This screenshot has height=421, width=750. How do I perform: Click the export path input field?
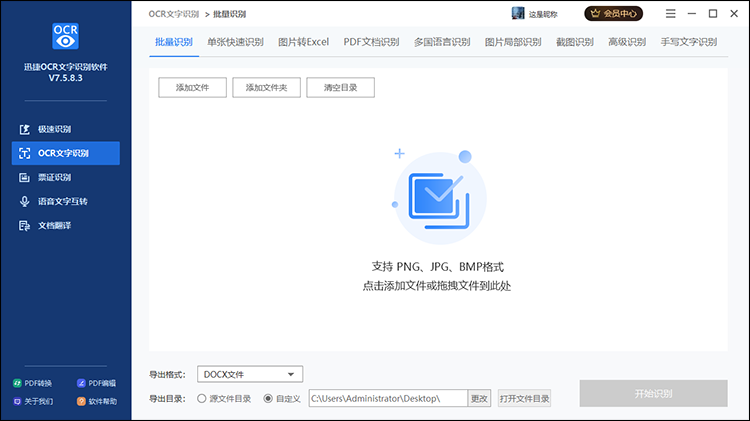[388, 399]
